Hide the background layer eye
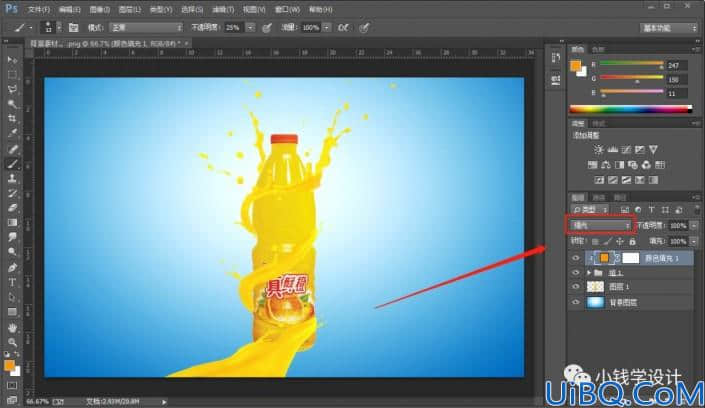Viewport: 705px width, 408px height. pyautogui.click(x=576, y=302)
